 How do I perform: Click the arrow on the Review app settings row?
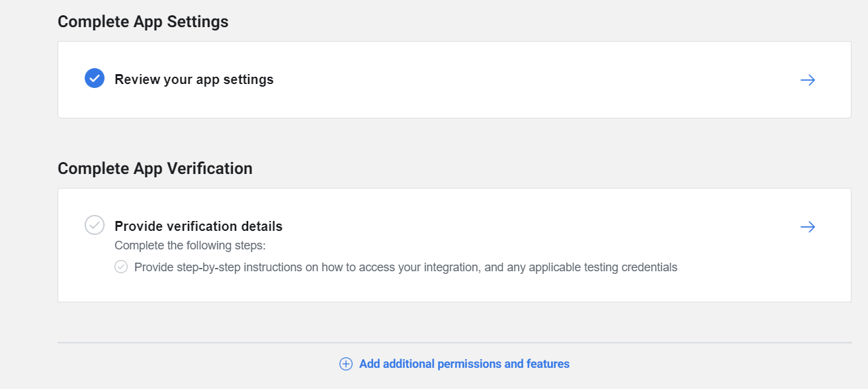click(x=807, y=80)
